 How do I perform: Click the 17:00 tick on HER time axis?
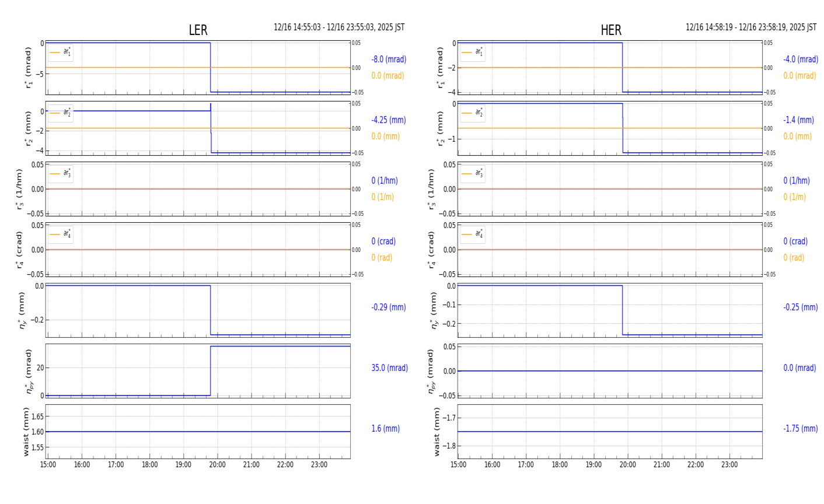click(526, 465)
